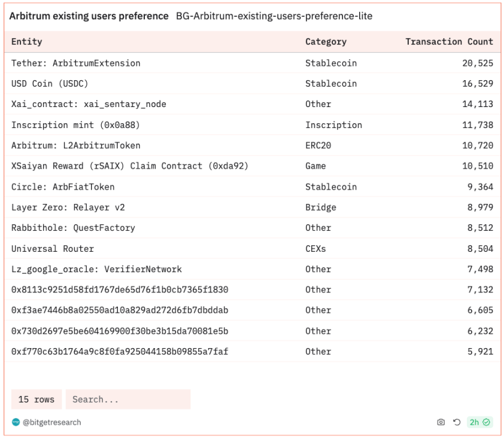
Task: Click the bitgetresearch avatar icon
Action: tap(16, 422)
